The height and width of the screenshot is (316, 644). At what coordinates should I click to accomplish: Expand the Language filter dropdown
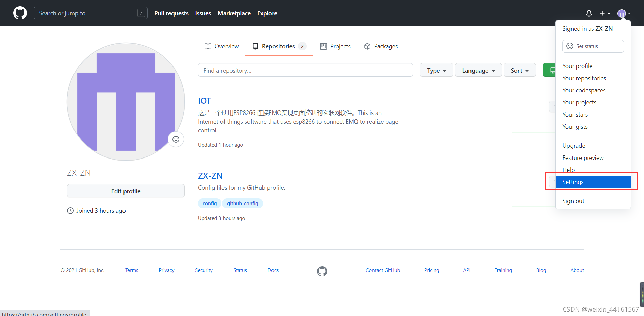[479, 70]
